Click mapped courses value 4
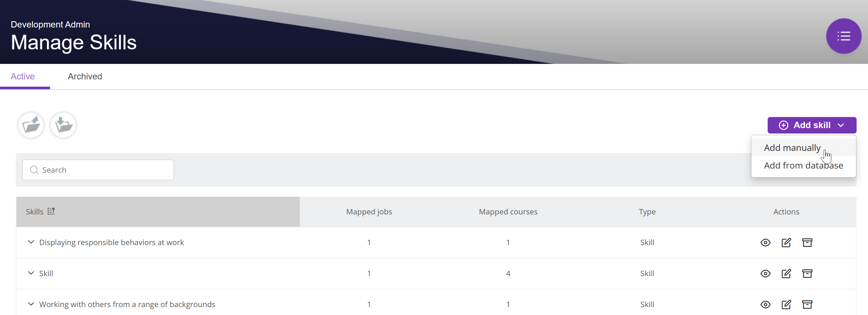Screen dimensions: 868x315 [508, 274]
